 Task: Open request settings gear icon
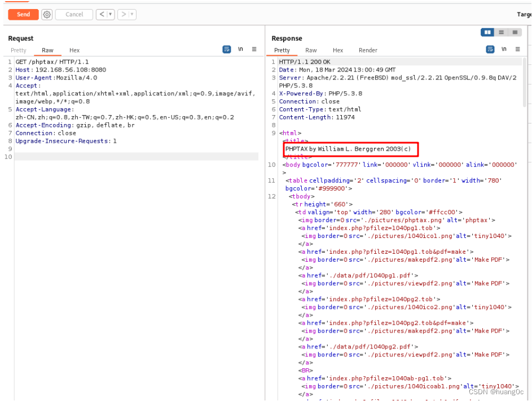point(47,14)
